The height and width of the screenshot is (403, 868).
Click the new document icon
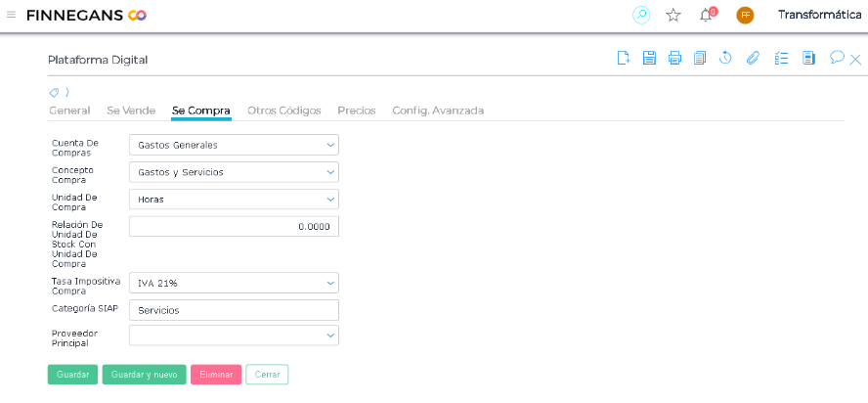tap(623, 59)
